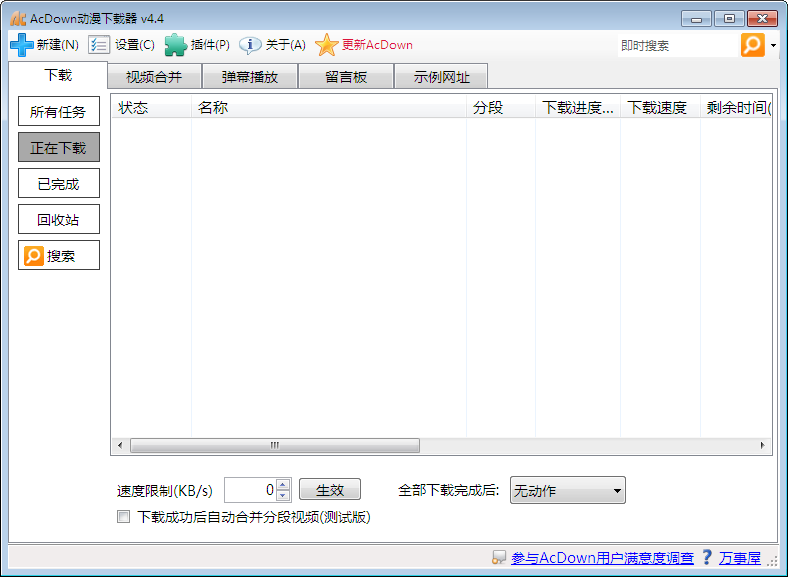Image resolution: width=788 pixels, height=577 pixels.
Task: Click the survey chat icon in the status bar
Action: pos(499,557)
